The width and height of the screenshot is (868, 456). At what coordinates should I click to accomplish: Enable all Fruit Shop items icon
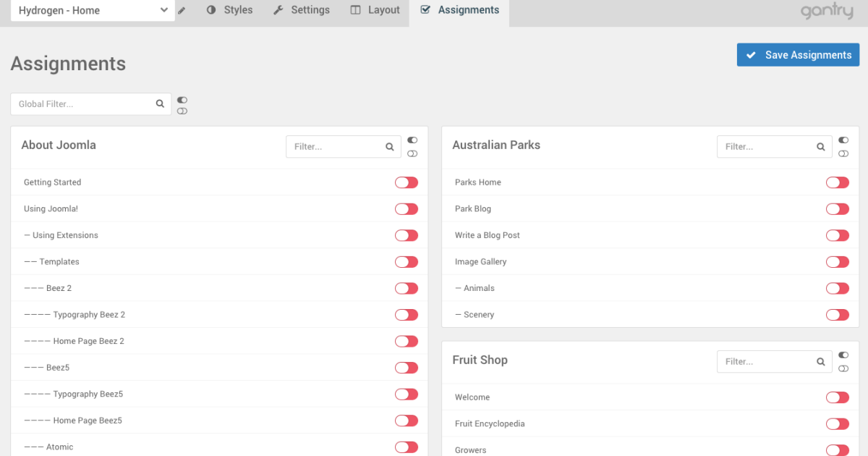[843, 355]
